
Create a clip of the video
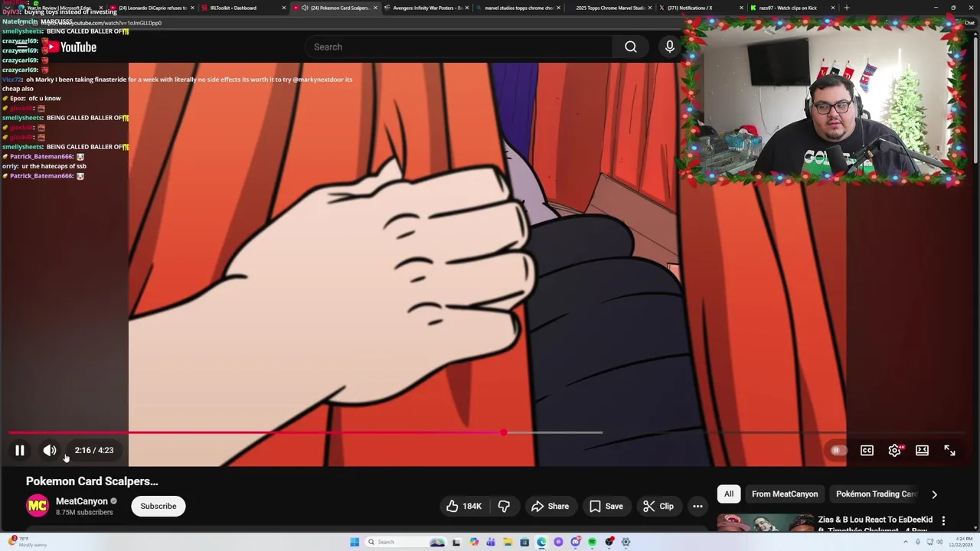click(x=658, y=506)
